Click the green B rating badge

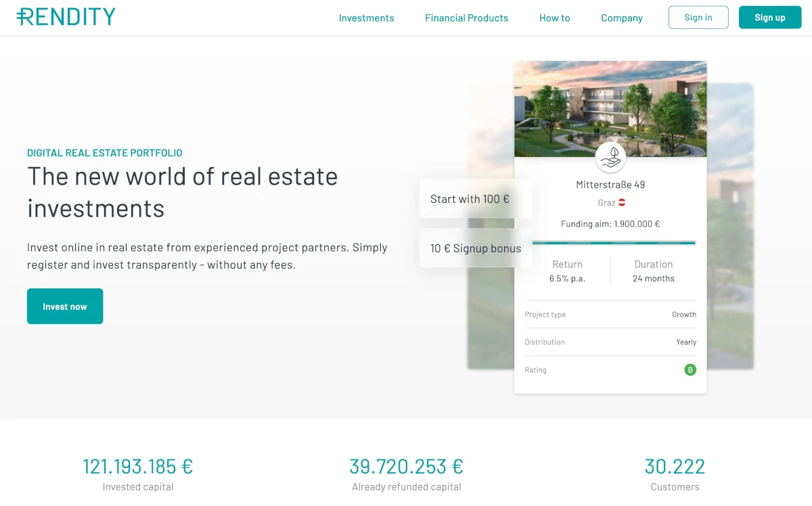690,370
